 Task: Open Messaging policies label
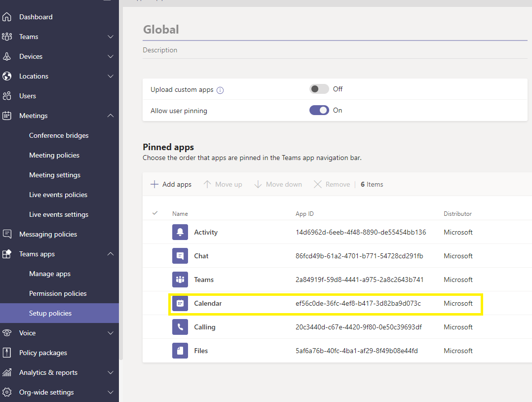click(x=48, y=234)
